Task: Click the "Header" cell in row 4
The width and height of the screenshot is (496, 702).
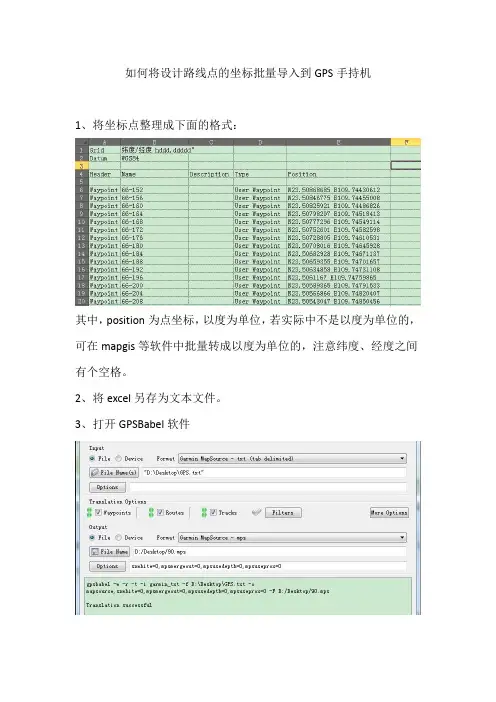Action: click(104, 174)
